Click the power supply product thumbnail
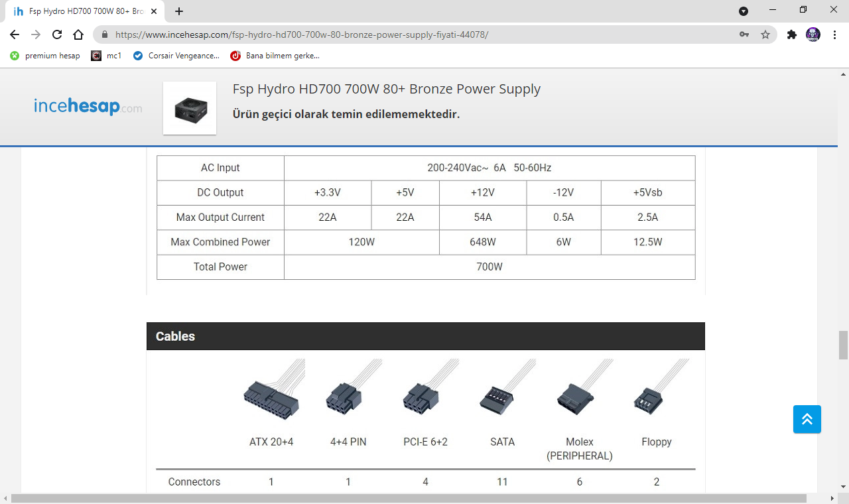 pos(190,108)
